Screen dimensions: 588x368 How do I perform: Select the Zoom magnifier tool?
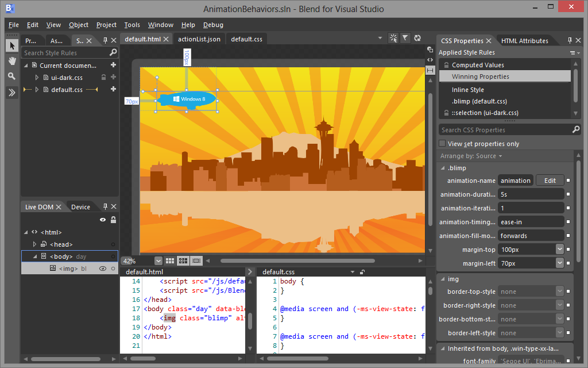[x=12, y=76]
